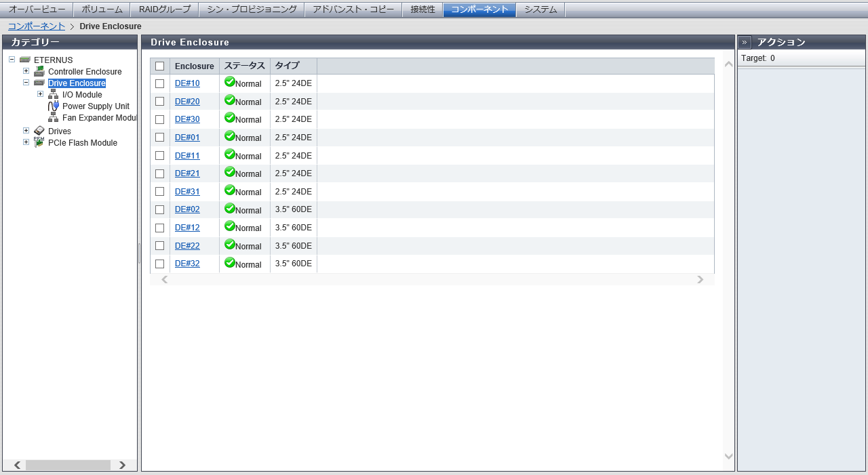Tick the select-all header checkbox

(160, 66)
